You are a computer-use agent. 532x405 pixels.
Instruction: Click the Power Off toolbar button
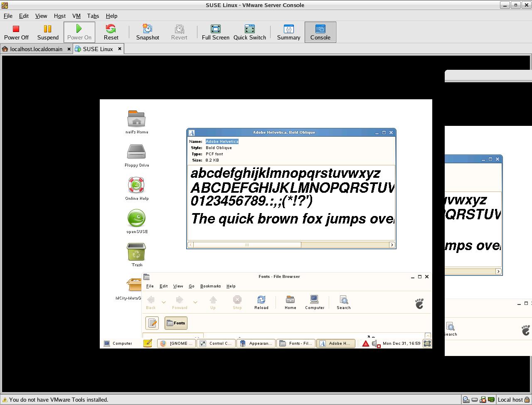click(16, 32)
